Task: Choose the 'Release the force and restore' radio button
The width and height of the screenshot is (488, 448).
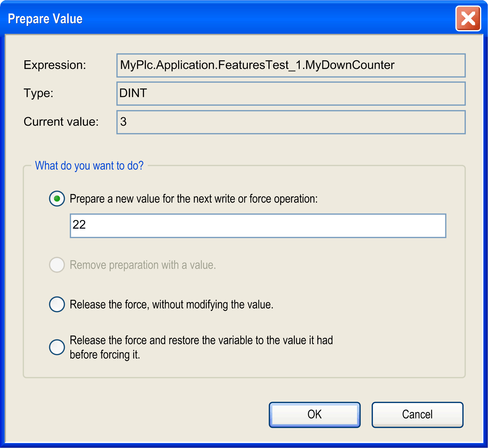Action: point(57,347)
